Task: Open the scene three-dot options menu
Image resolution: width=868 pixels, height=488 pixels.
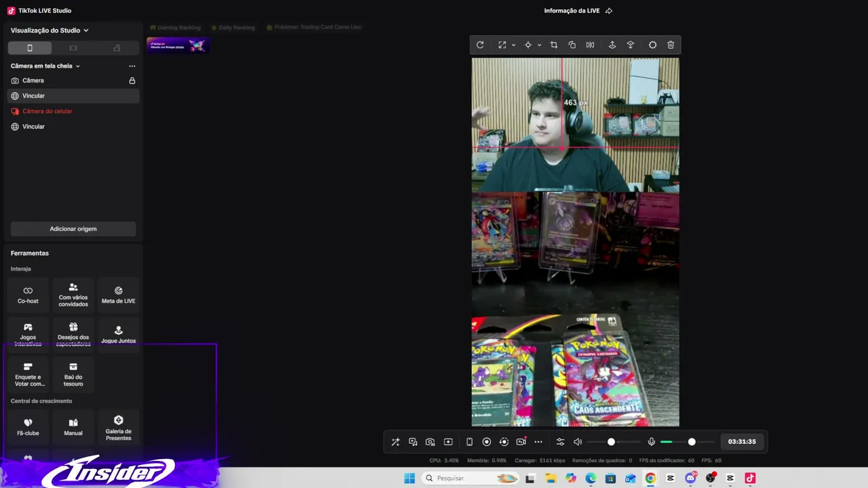Action: point(132,66)
